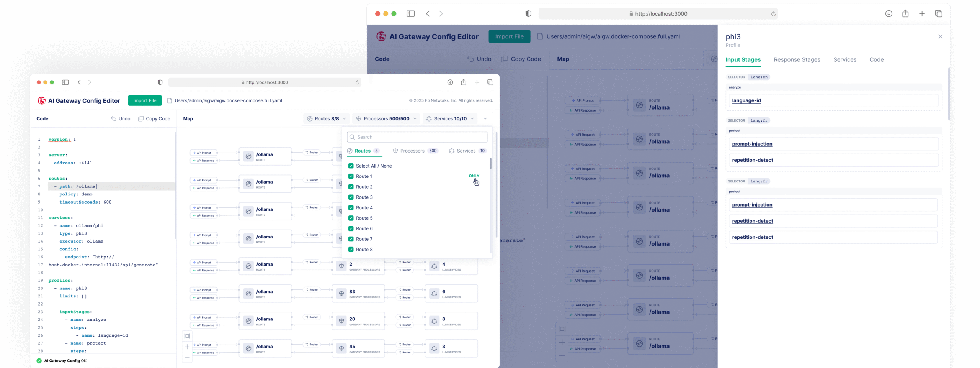Switch to the Response Stages tab in the phi3 panel
The image size is (980, 368).
pyautogui.click(x=797, y=60)
